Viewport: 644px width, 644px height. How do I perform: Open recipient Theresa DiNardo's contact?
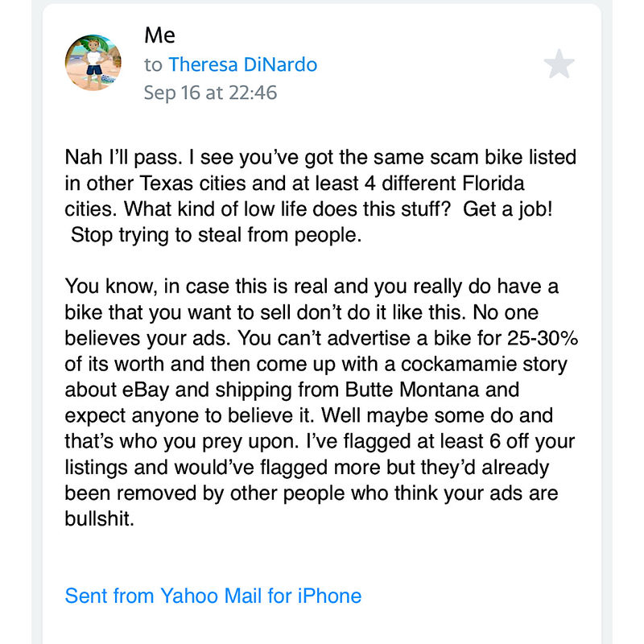[243, 64]
